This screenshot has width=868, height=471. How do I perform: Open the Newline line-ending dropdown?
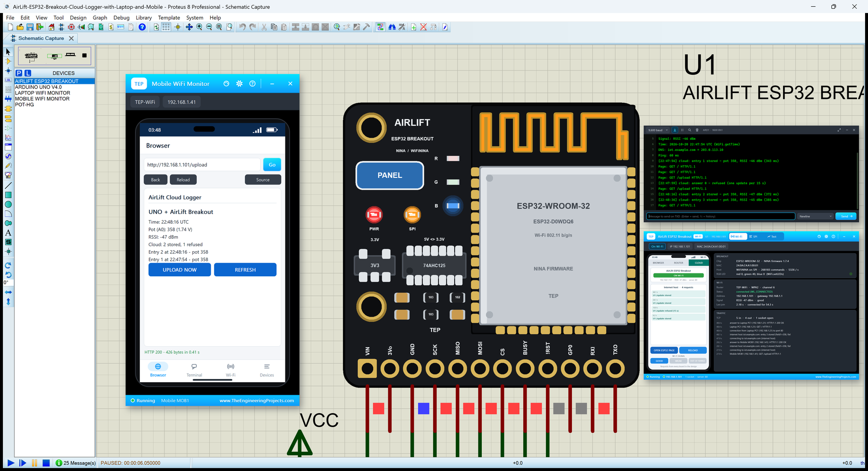point(815,216)
